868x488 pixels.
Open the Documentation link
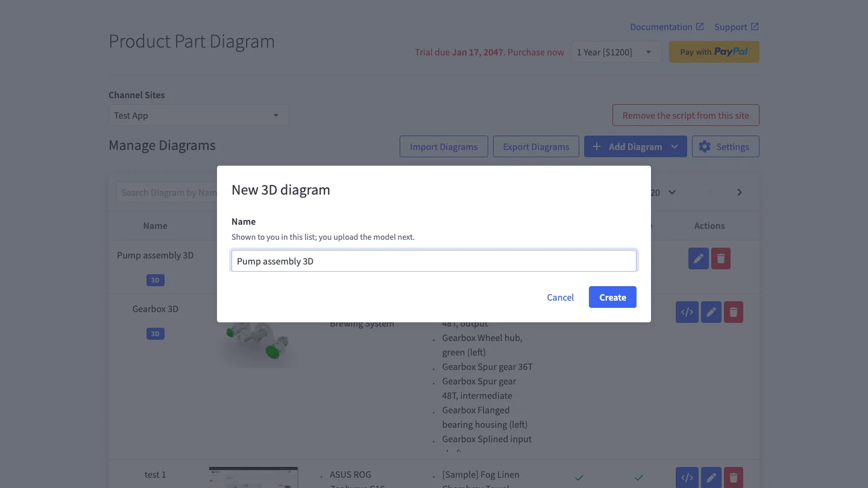point(667,27)
